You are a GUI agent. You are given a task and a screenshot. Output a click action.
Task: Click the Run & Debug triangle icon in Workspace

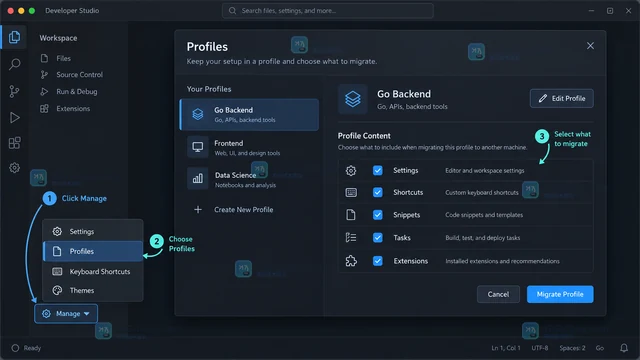click(44, 91)
